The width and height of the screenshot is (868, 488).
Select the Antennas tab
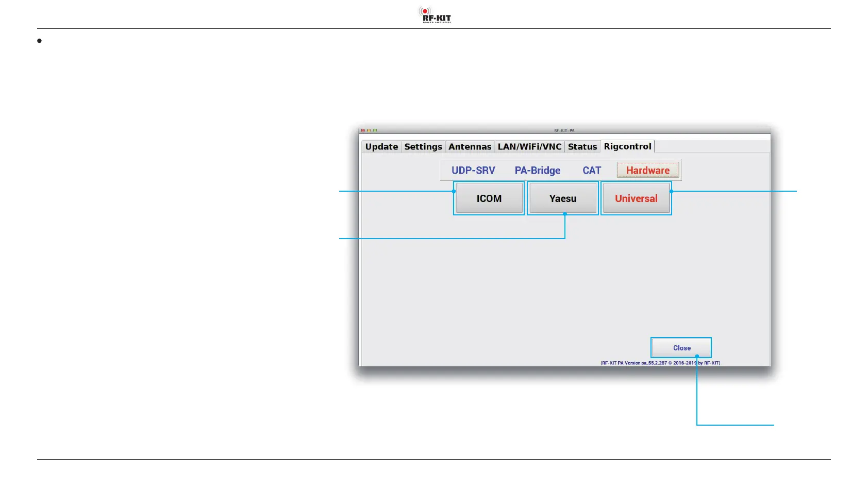click(x=470, y=147)
